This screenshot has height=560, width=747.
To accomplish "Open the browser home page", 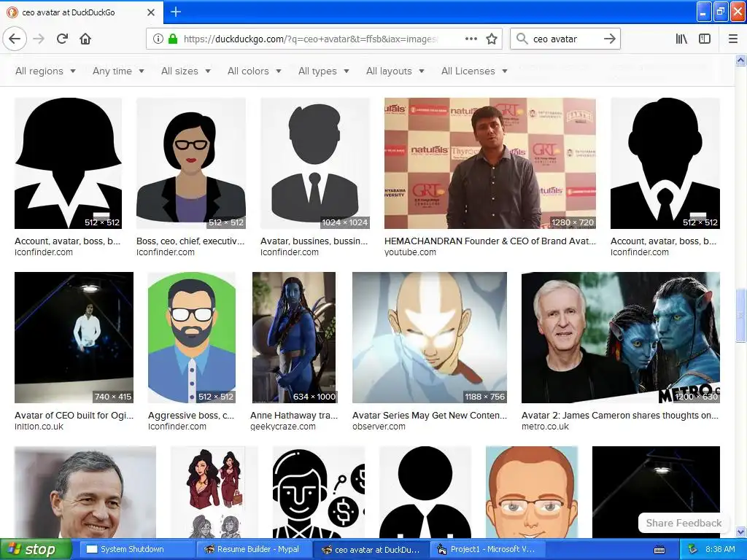I will (85, 39).
